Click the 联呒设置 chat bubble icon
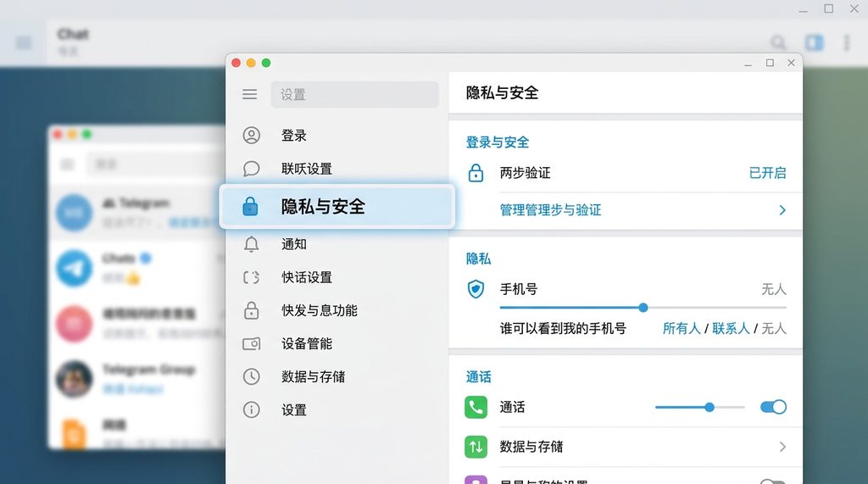Image resolution: width=868 pixels, height=484 pixels. tap(251, 169)
